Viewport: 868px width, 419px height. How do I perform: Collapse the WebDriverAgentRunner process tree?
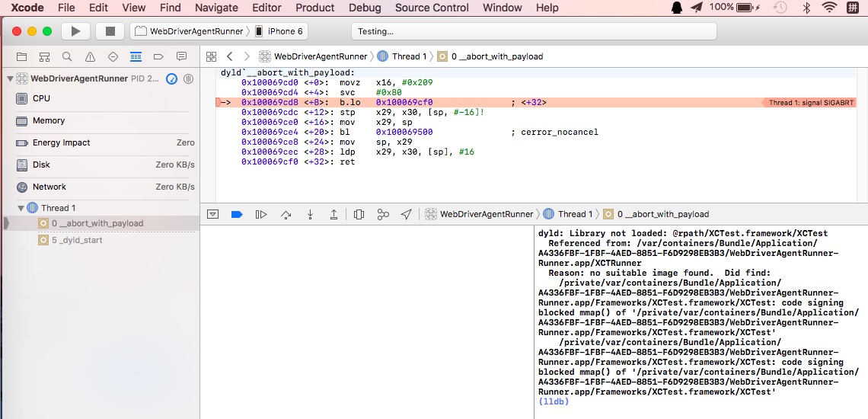tap(11, 78)
